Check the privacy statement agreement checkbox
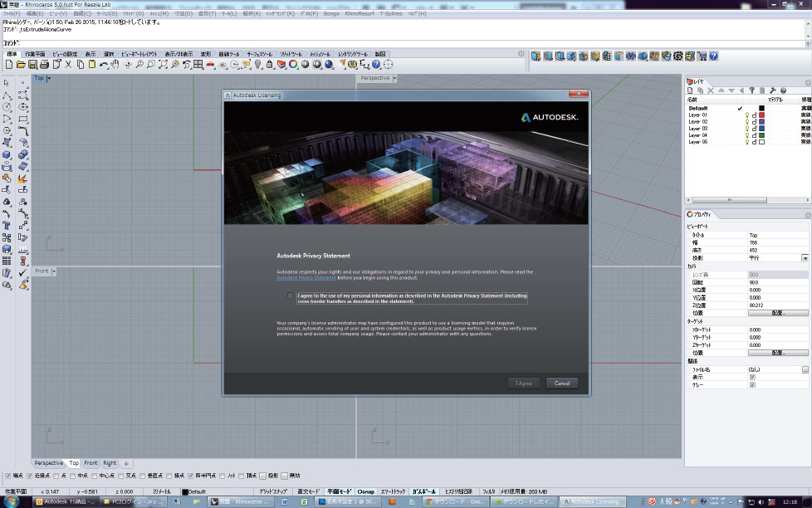 click(290, 295)
